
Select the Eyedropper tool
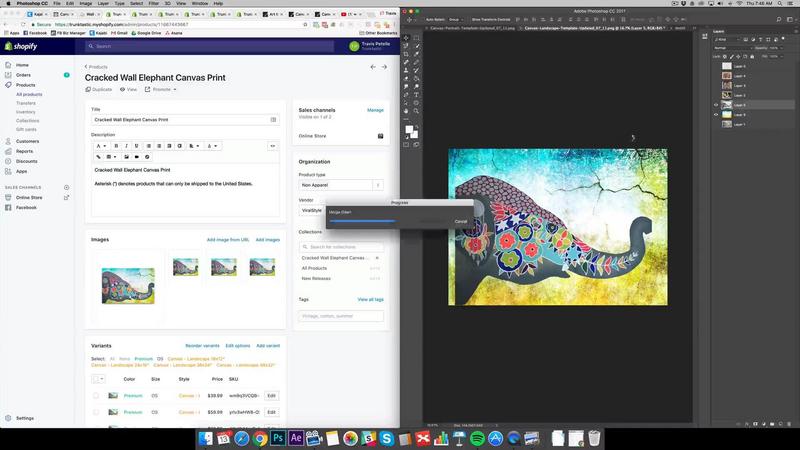(x=416, y=54)
